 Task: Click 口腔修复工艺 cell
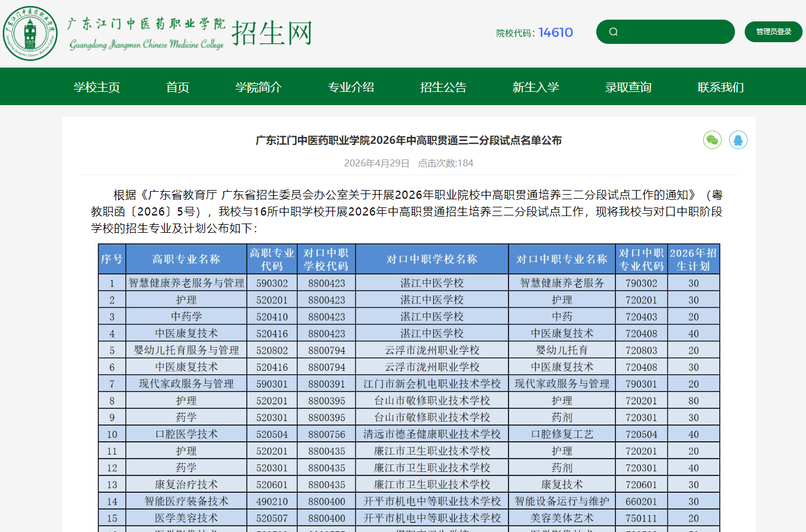coord(562,434)
